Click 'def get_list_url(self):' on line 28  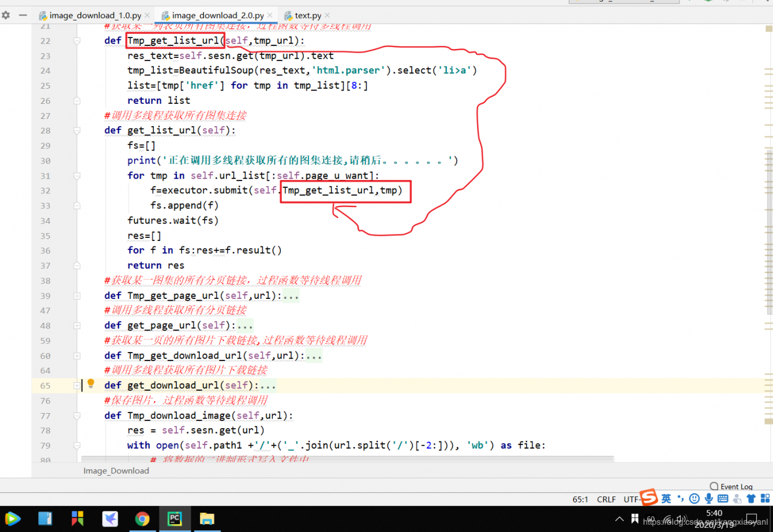[170, 131]
